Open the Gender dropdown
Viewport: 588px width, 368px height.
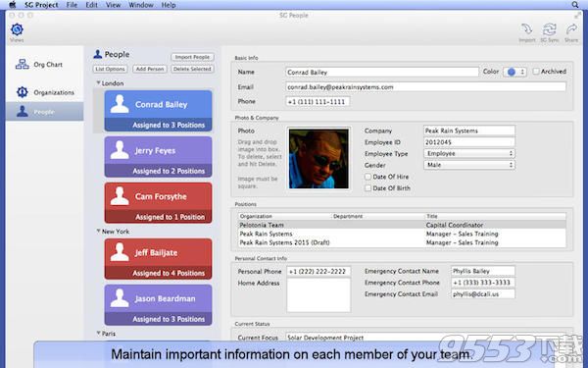point(469,165)
